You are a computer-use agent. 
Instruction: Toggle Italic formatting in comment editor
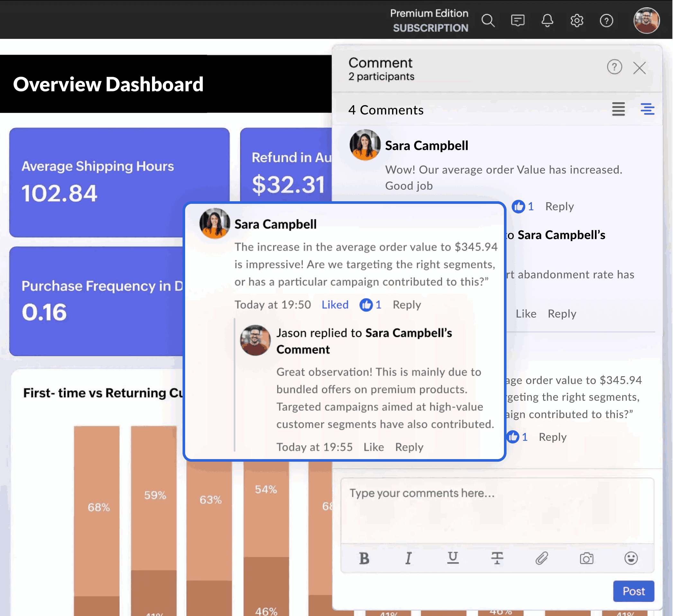pyautogui.click(x=408, y=558)
